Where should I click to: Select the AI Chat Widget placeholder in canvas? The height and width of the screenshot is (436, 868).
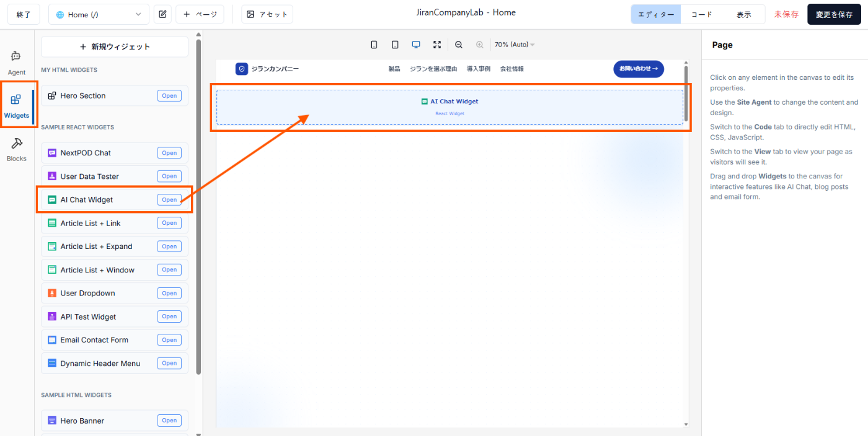coord(449,107)
